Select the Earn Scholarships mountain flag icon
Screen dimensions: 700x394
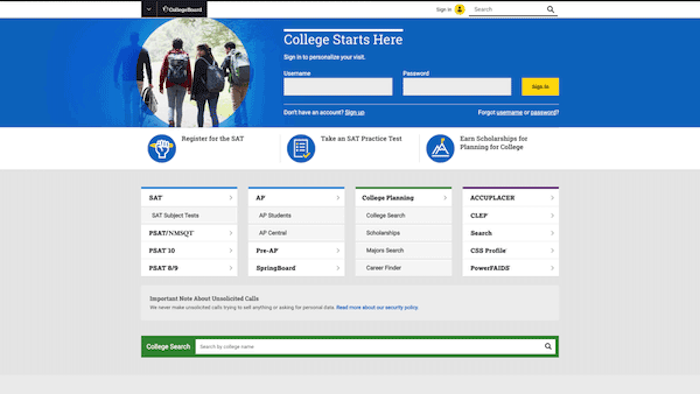(x=440, y=149)
